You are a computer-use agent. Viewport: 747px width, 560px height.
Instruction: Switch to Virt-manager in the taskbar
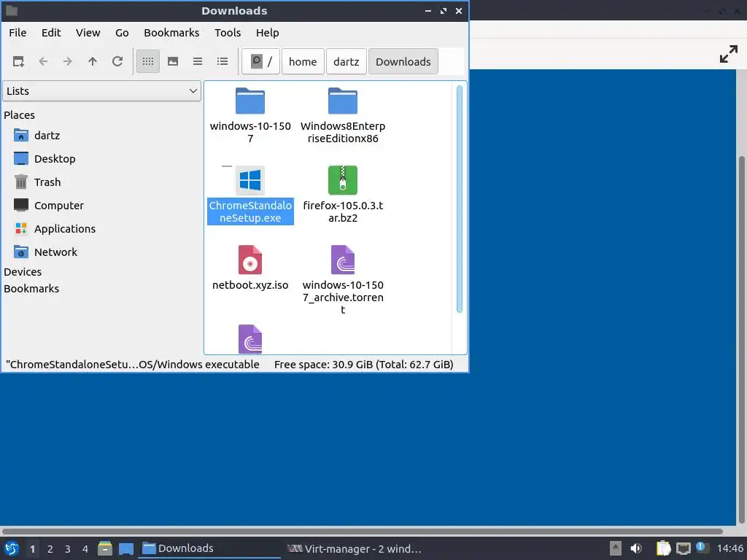355,548
